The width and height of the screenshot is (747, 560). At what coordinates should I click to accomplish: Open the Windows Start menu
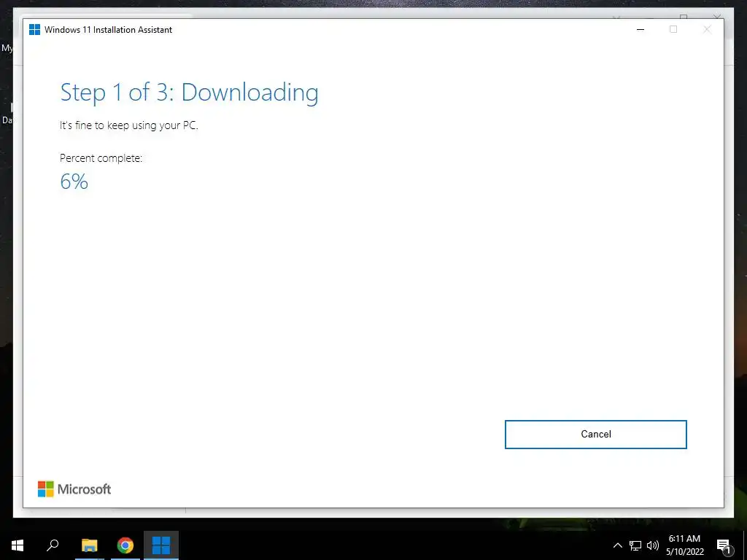pos(18,545)
